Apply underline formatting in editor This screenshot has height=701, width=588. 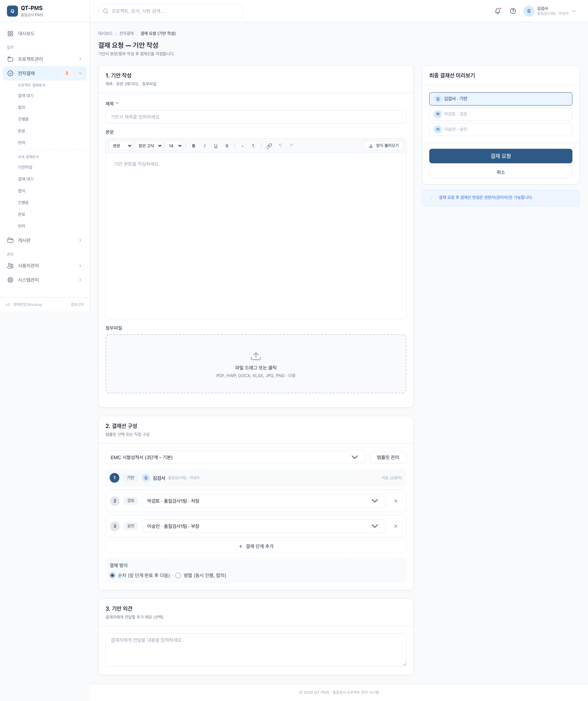tap(216, 146)
